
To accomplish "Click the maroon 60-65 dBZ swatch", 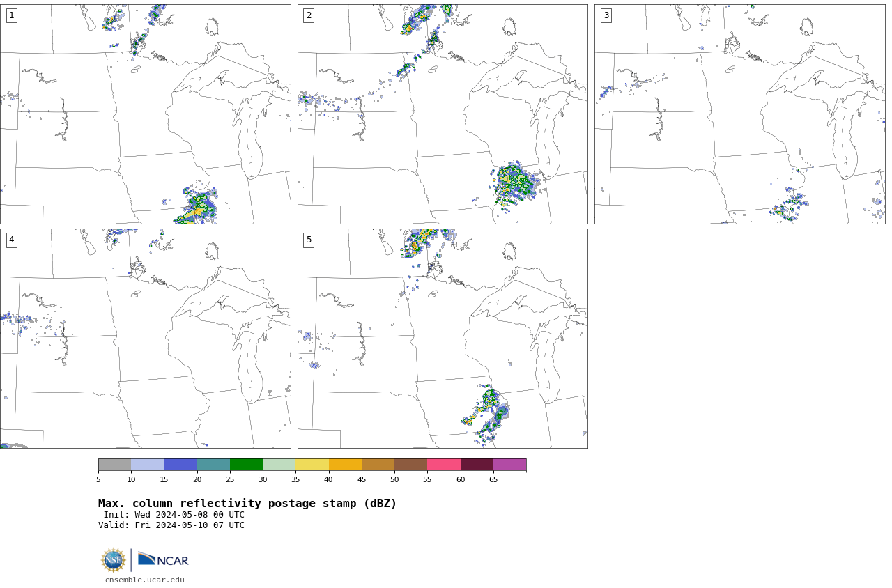I will point(477,465).
